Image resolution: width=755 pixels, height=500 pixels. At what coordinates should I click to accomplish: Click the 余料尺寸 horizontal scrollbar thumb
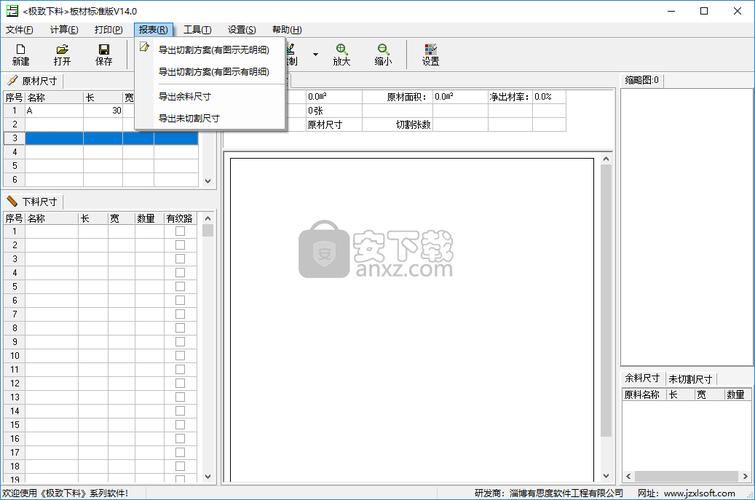pos(686,476)
